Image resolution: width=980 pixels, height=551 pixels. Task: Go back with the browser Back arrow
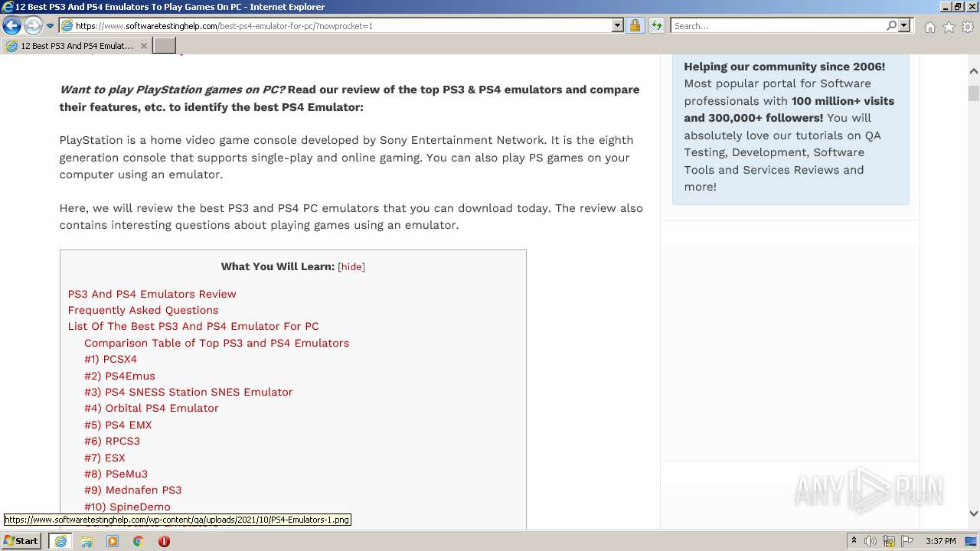[x=11, y=26]
